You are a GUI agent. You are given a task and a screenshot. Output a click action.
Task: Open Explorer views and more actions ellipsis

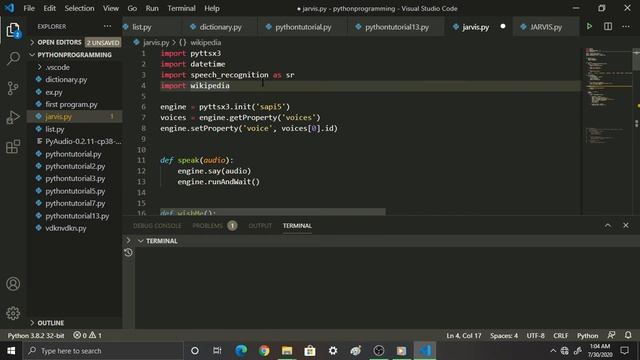tap(107, 26)
